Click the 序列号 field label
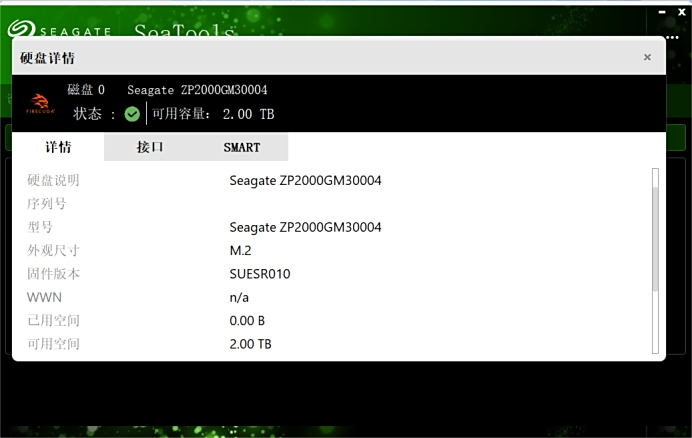This screenshot has height=438, width=692. [x=46, y=204]
